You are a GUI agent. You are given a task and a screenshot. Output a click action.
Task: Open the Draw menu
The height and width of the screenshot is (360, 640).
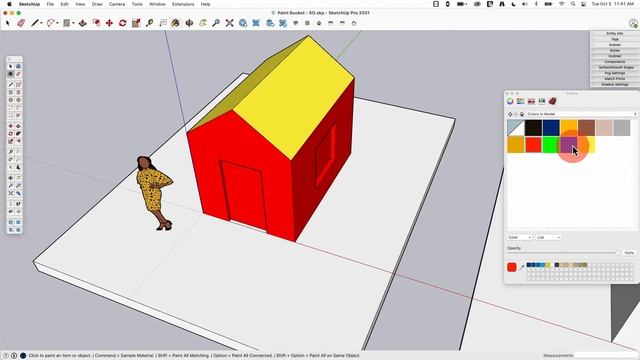(97, 4)
